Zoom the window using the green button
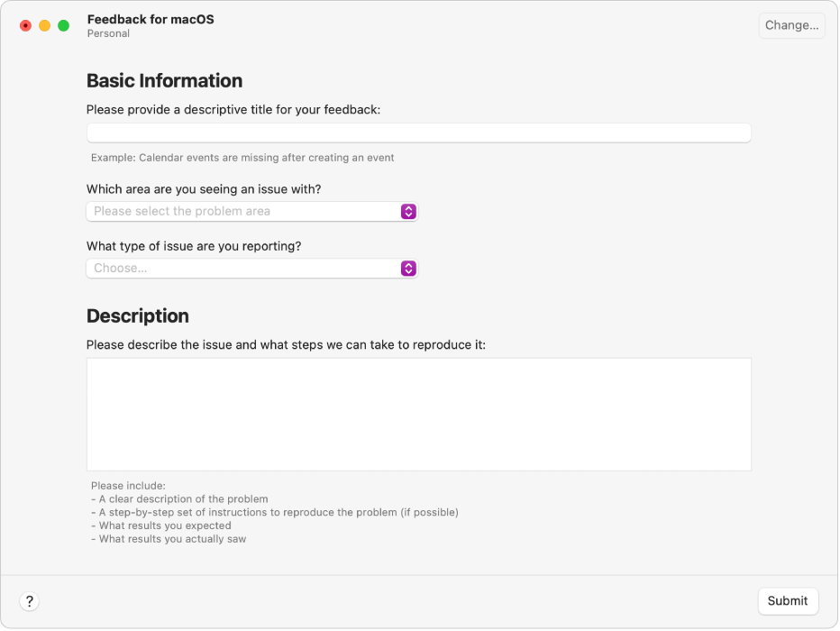840x631 pixels. tap(63, 25)
